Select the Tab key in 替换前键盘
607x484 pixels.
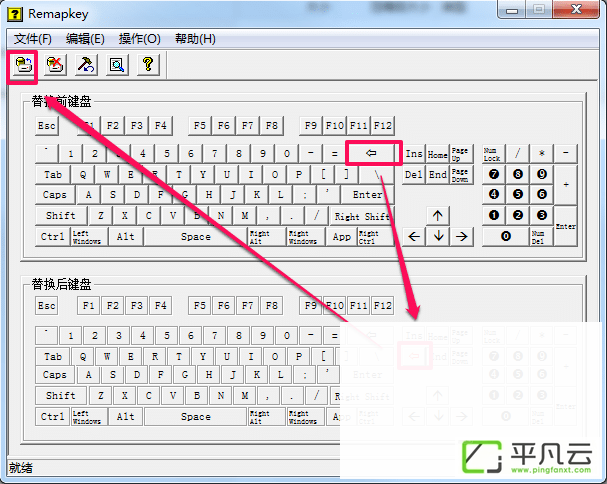(x=53, y=175)
